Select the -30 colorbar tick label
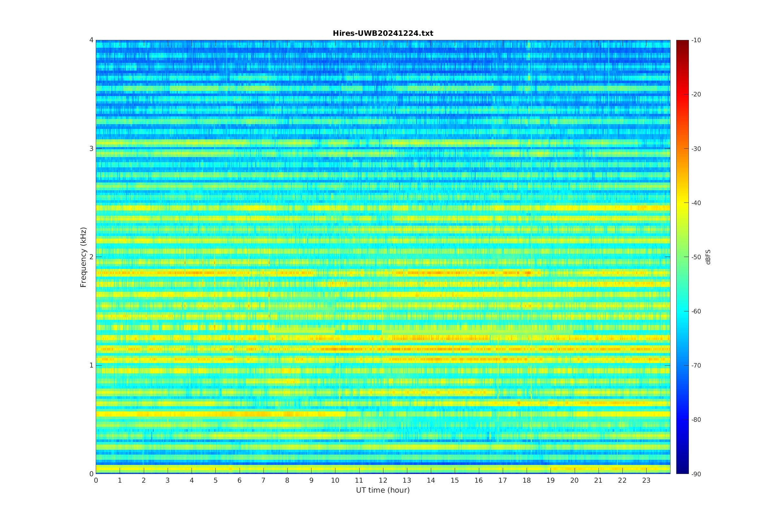 (696, 149)
